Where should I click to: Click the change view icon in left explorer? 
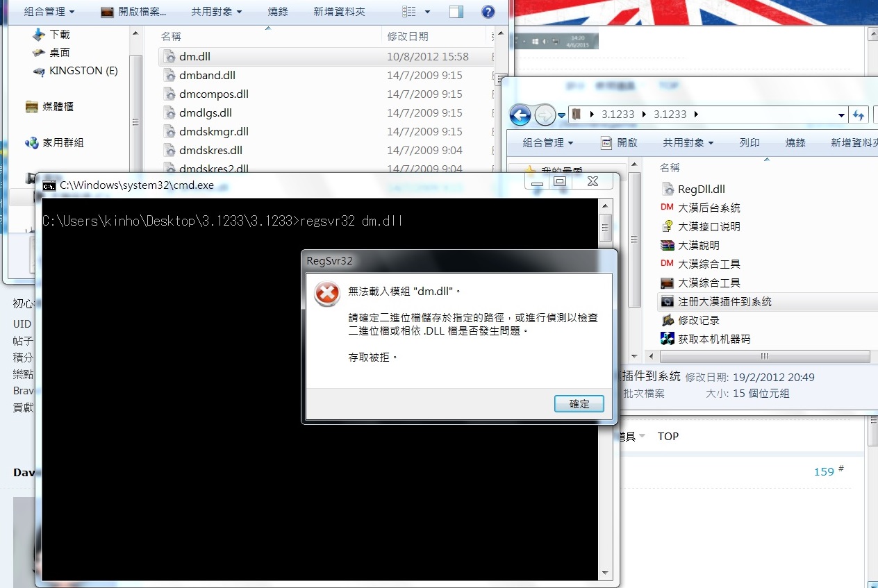point(409,12)
